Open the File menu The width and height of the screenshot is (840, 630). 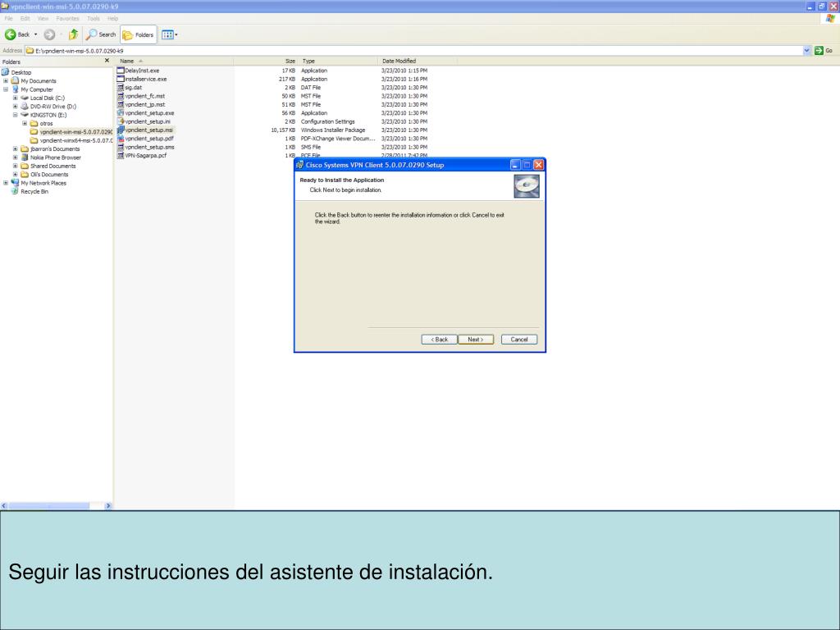[x=8, y=18]
